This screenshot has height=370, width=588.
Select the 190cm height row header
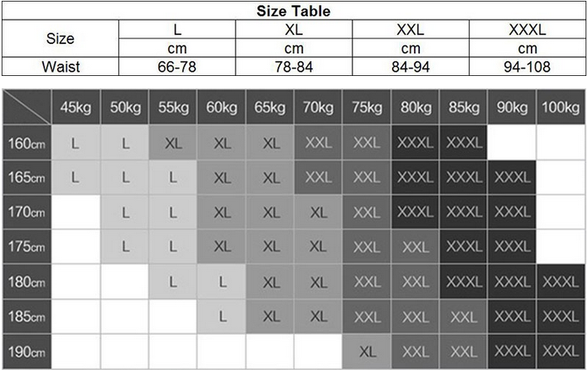tap(27, 352)
